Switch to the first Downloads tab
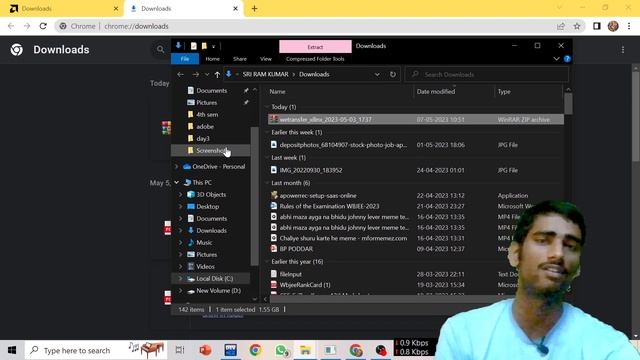 click(61, 9)
